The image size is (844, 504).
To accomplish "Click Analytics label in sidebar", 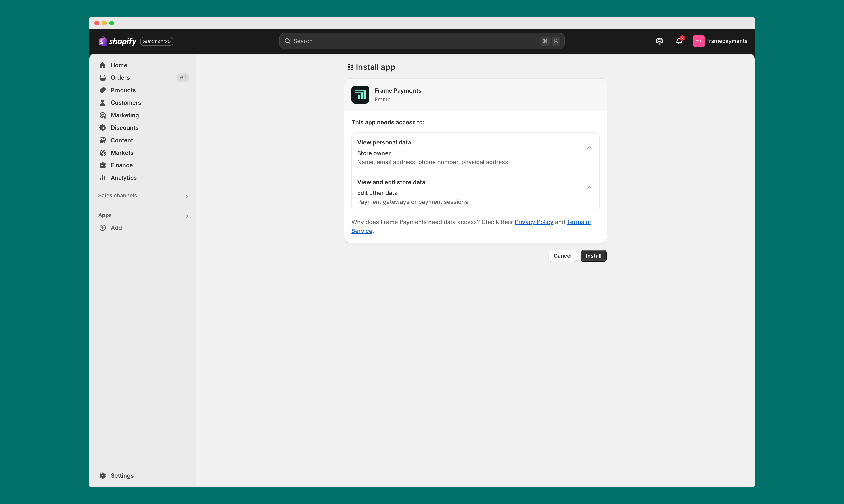I will click(123, 178).
